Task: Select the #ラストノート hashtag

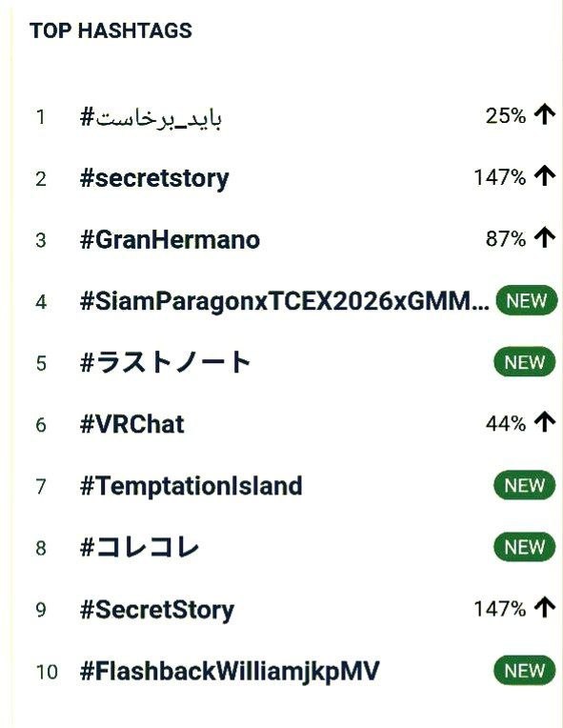Action: pyautogui.click(x=165, y=362)
